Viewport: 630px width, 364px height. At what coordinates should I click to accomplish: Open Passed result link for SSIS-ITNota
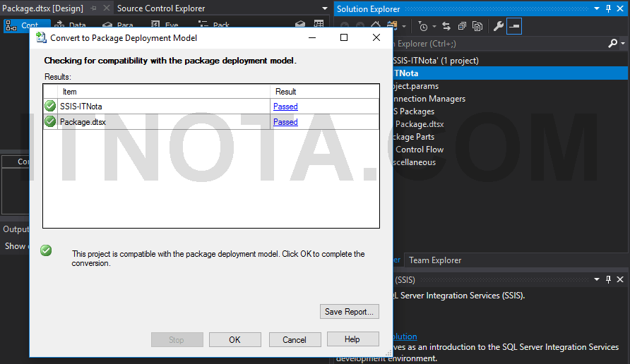(285, 107)
